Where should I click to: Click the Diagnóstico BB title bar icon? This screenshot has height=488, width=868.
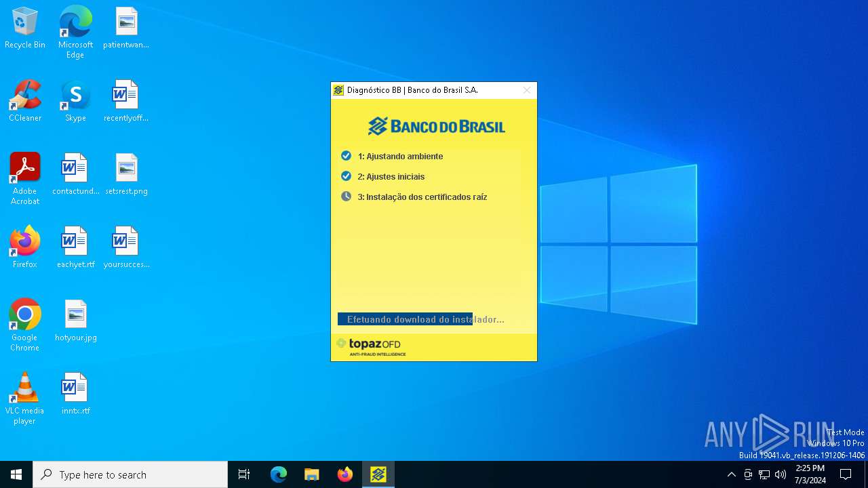[338, 90]
